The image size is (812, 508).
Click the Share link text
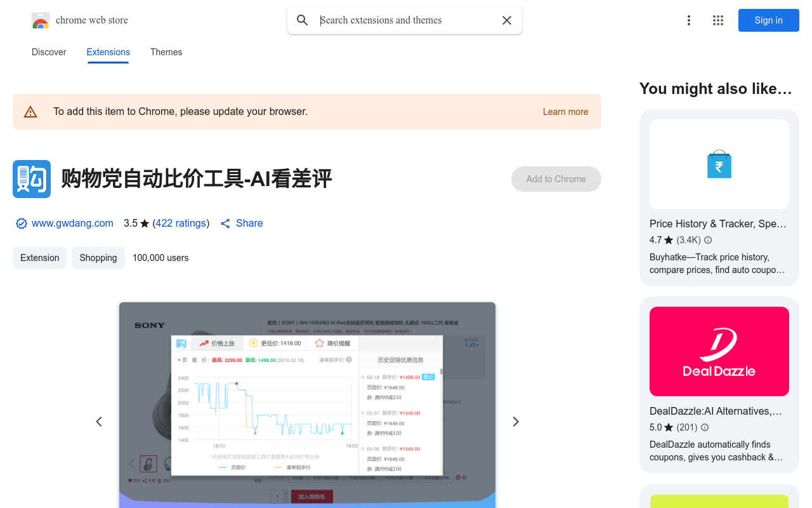(x=249, y=224)
